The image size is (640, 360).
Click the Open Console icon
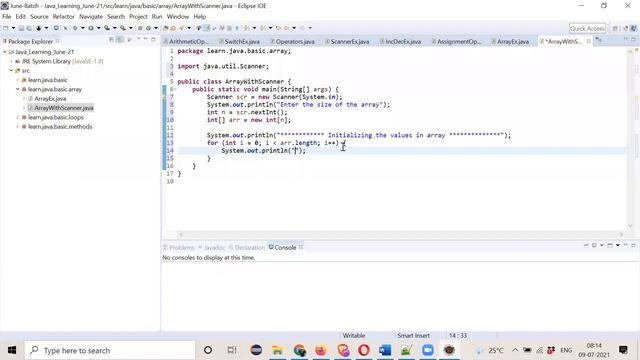(x=610, y=245)
